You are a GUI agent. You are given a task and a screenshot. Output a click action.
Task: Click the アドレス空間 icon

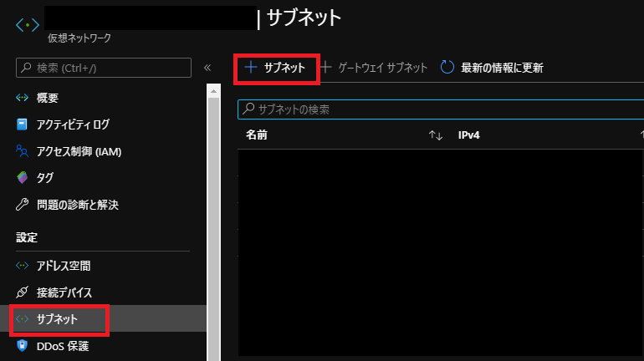click(23, 266)
